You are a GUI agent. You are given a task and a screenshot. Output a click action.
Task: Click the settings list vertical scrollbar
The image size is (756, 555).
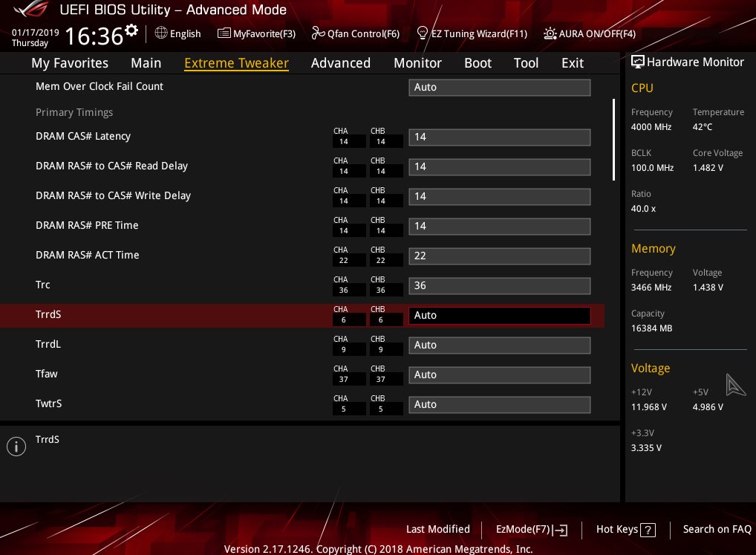(x=613, y=140)
